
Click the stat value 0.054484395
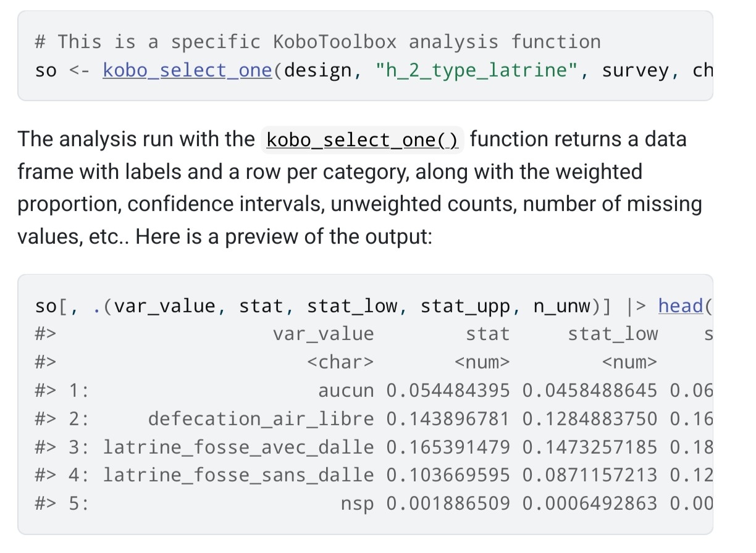point(448,391)
